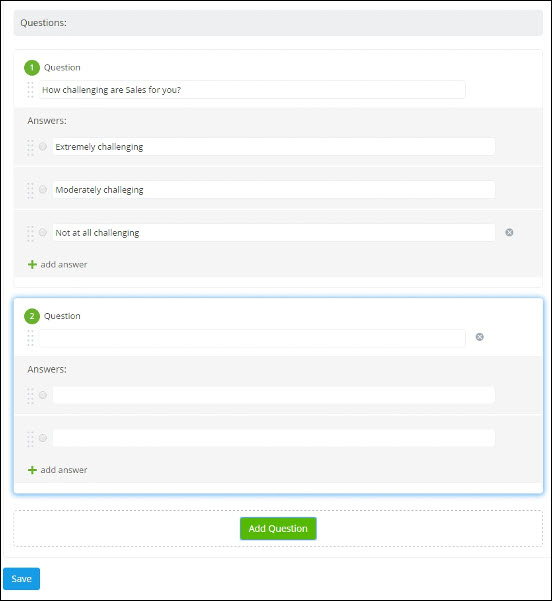Click the green plus icon under Question 2 answers
The image size is (552, 601).
point(32,470)
